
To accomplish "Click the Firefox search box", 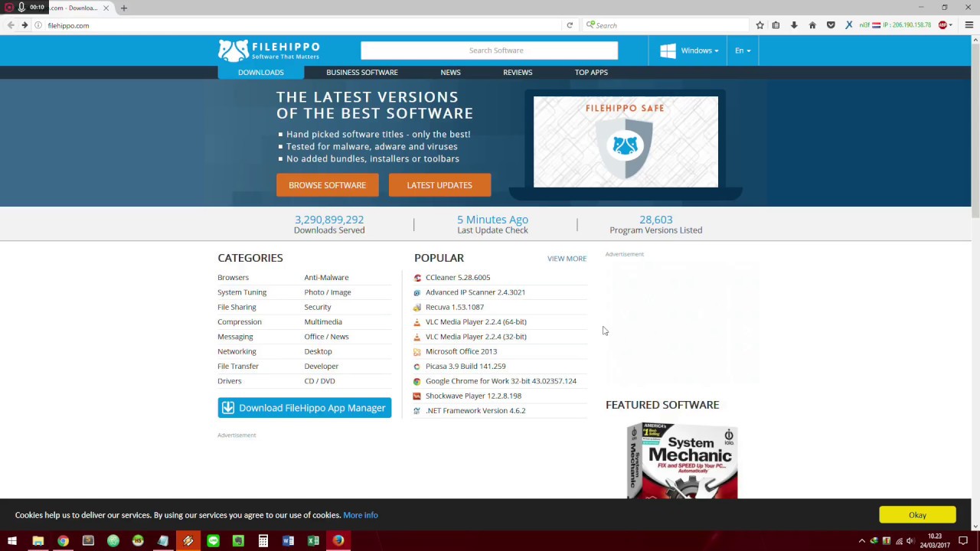I will coord(666,25).
